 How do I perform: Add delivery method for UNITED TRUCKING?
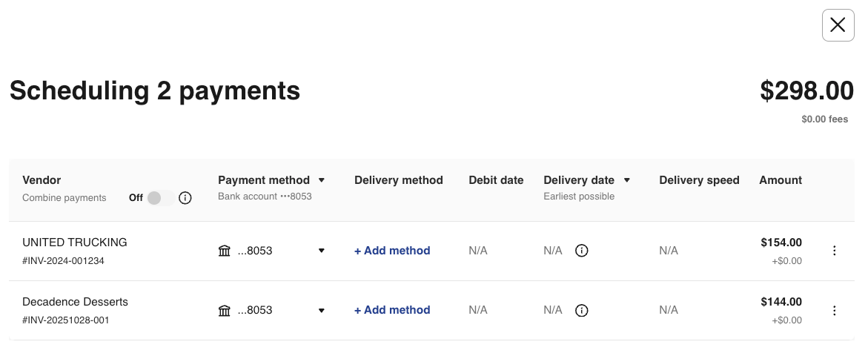392,251
